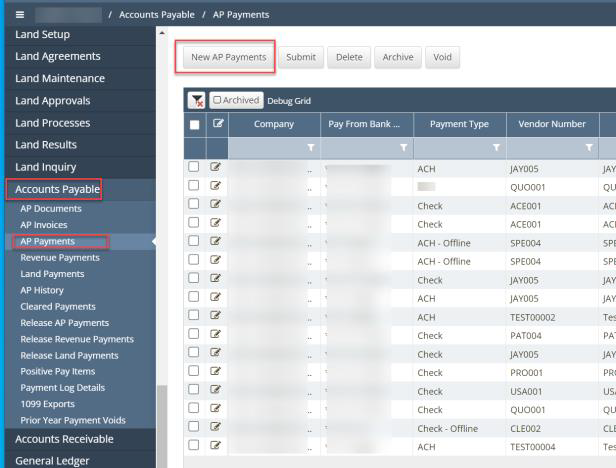616x468 pixels.
Task: Click edit icon for the CLE002 row
Action: 215,428
